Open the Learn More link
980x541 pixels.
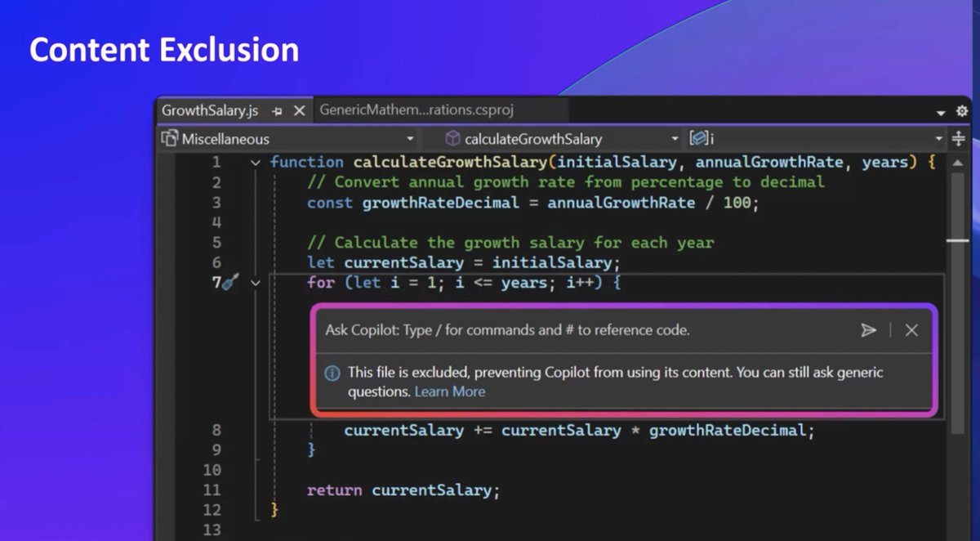450,391
